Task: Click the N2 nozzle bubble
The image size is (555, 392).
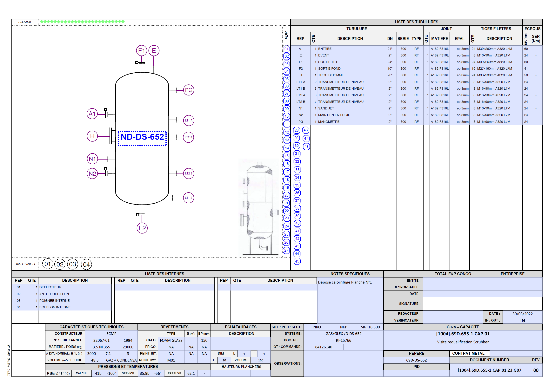Action: [x=92, y=173]
